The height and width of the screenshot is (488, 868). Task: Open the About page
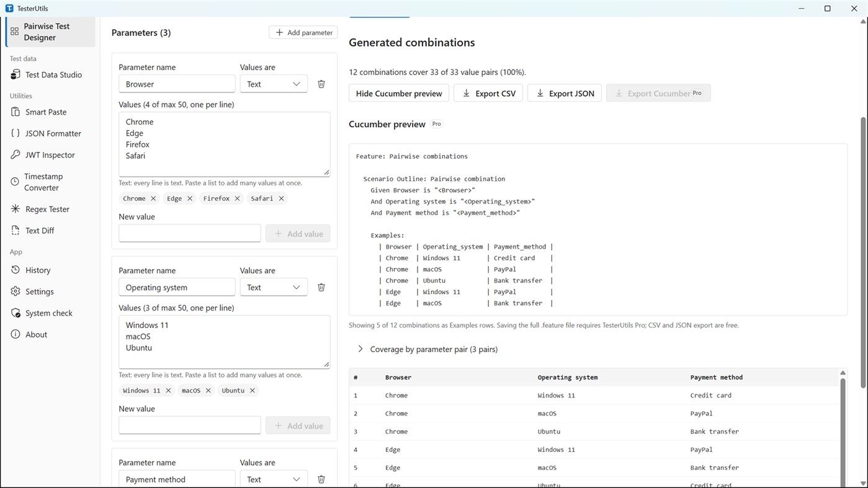pos(50,334)
